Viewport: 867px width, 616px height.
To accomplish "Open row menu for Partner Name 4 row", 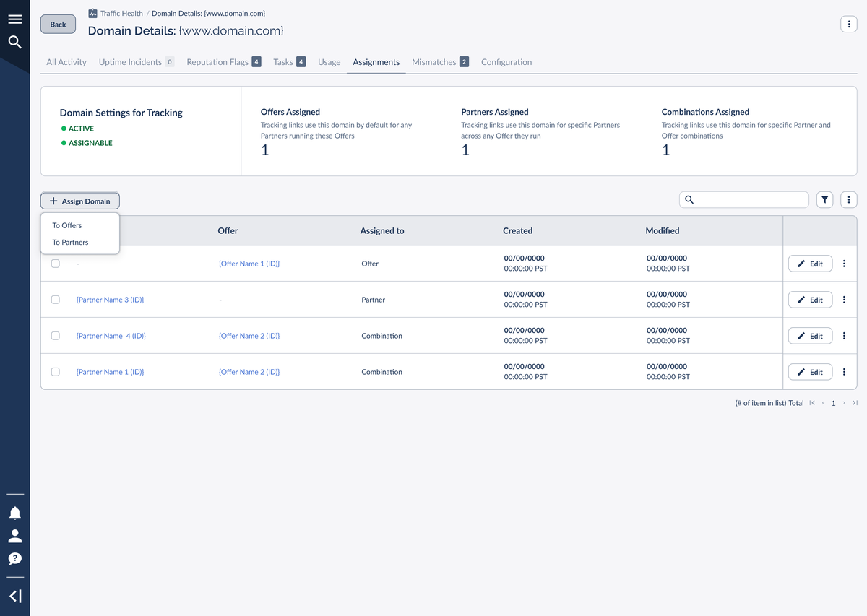I will tap(844, 336).
